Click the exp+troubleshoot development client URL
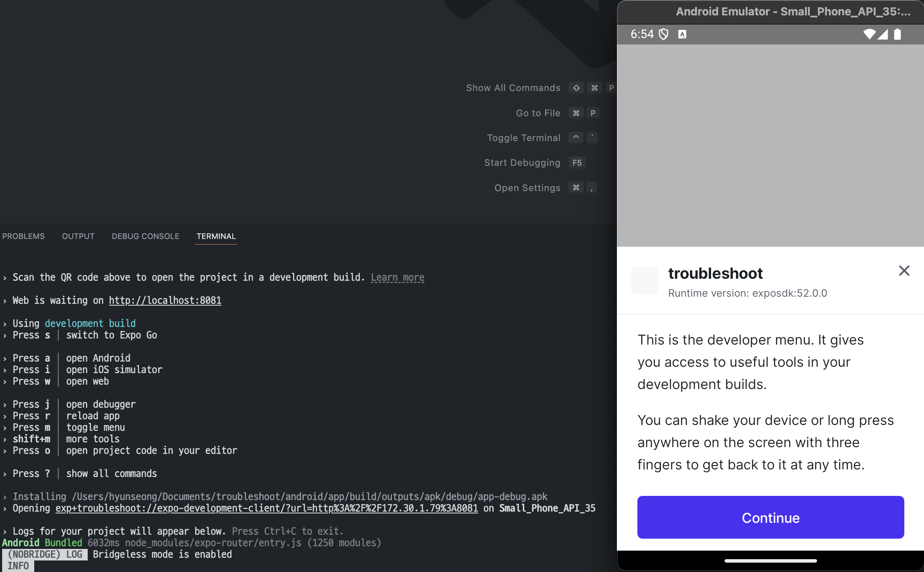 (267, 508)
